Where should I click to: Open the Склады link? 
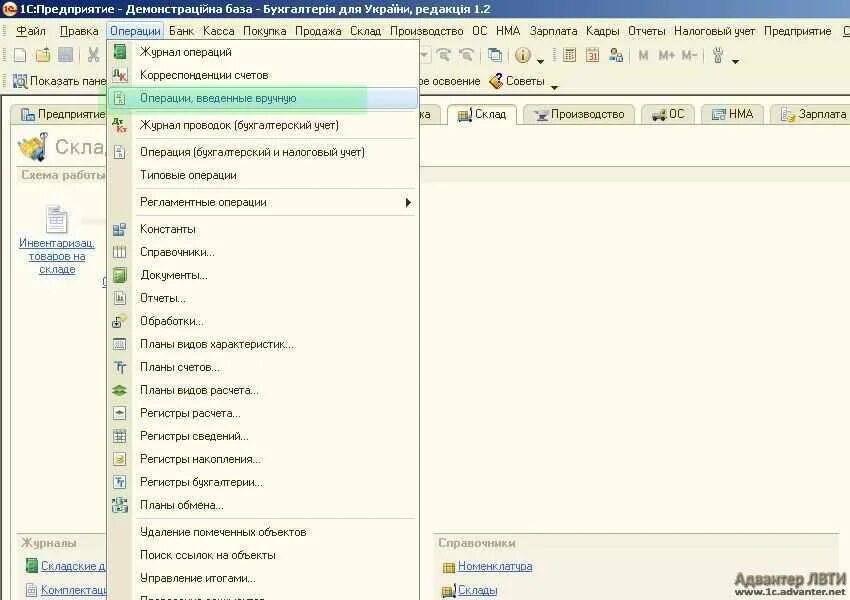pos(477,590)
